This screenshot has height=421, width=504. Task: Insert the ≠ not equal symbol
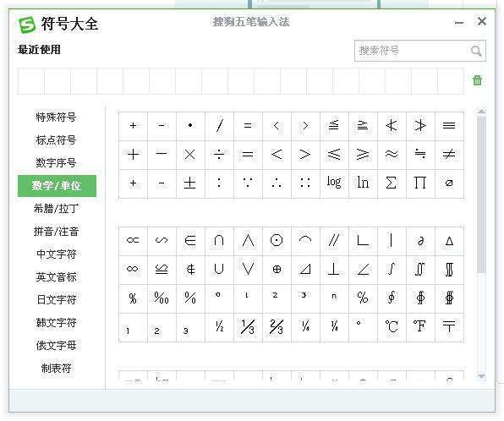(x=449, y=155)
